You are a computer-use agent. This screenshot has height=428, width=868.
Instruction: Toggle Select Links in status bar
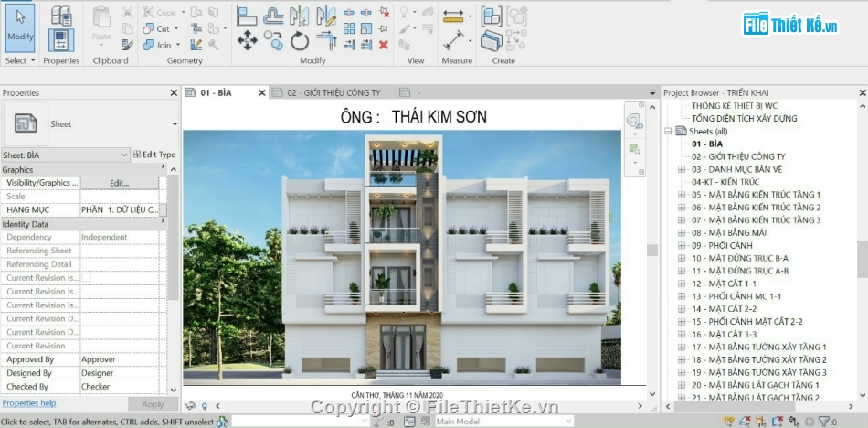(x=731, y=422)
